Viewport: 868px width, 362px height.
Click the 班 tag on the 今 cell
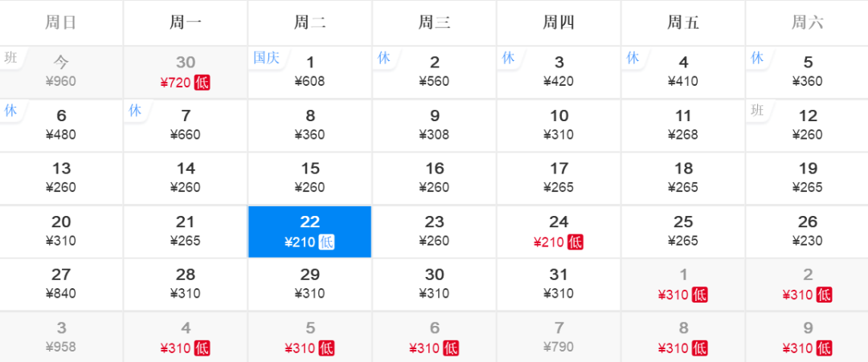(10, 58)
